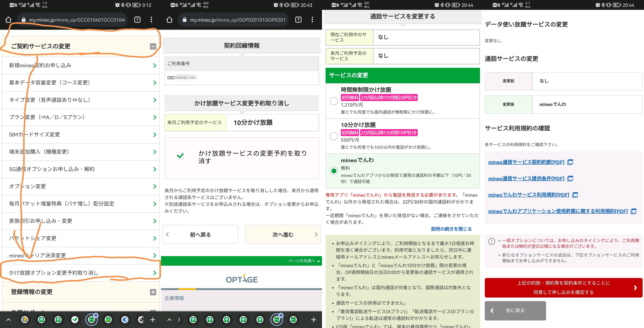Tap home icon in first browser bar

(x=8, y=20)
